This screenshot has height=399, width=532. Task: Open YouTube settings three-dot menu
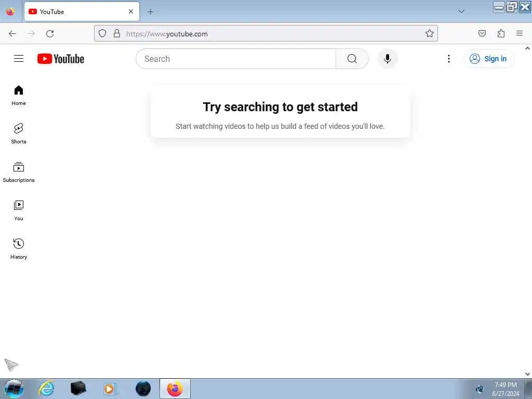448,59
